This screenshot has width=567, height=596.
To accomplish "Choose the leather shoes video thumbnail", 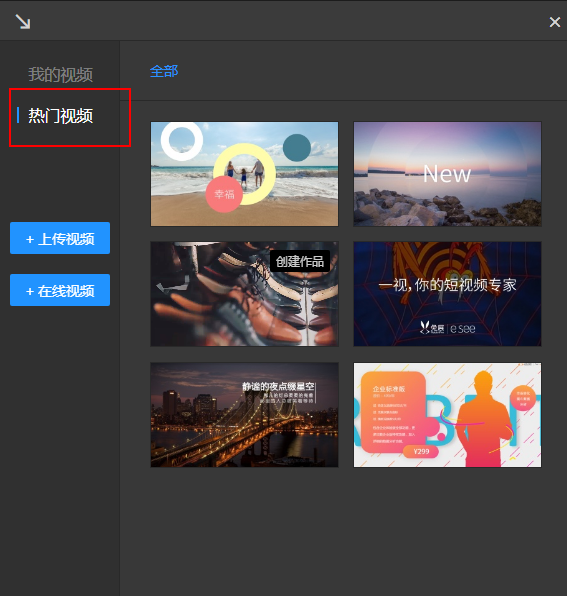I will coord(244,294).
